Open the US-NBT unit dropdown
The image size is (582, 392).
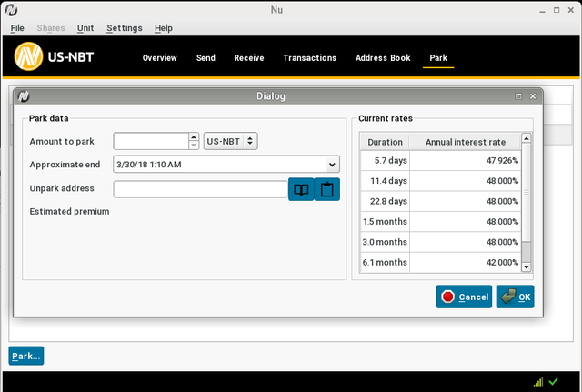pyautogui.click(x=230, y=141)
